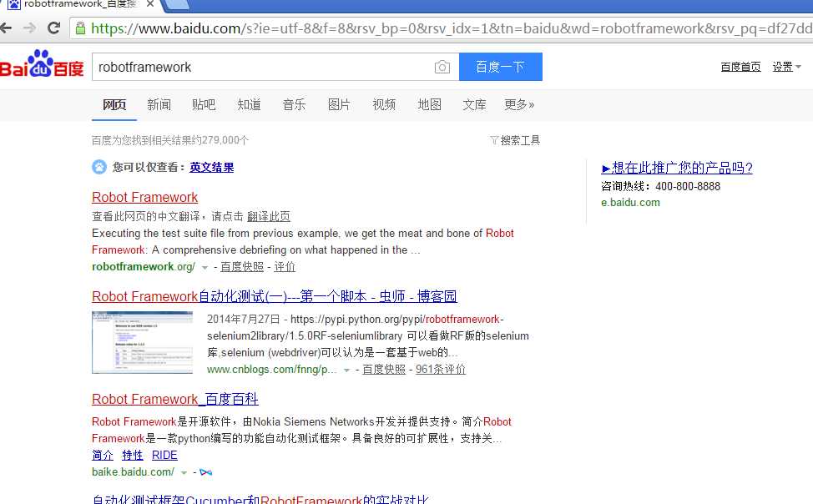813x504 pixels.
Task: Click the share icon next to baike.baidu.com
Action: [x=206, y=472]
